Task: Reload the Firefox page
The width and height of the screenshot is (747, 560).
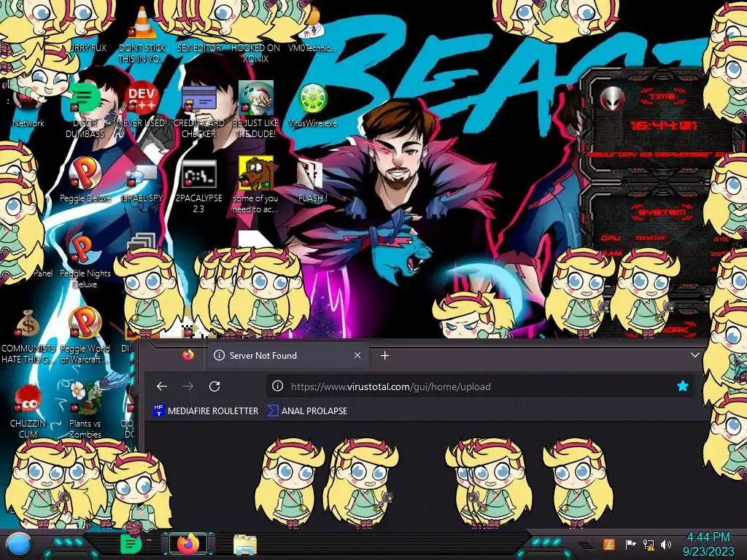Action: (x=214, y=386)
